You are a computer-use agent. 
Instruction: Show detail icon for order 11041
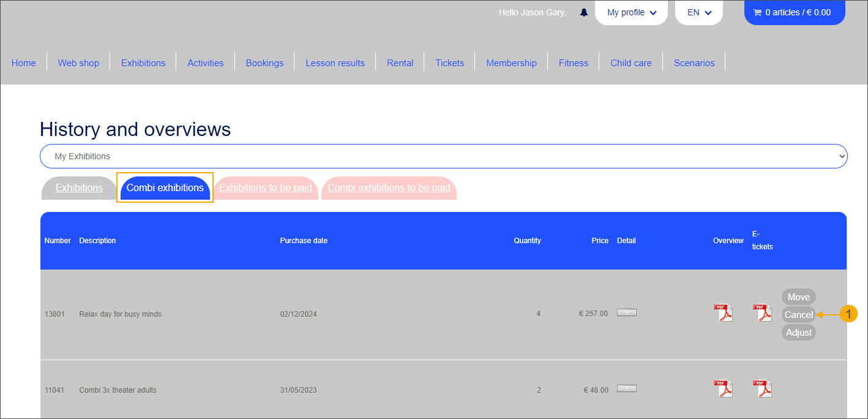(x=627, y=388)
